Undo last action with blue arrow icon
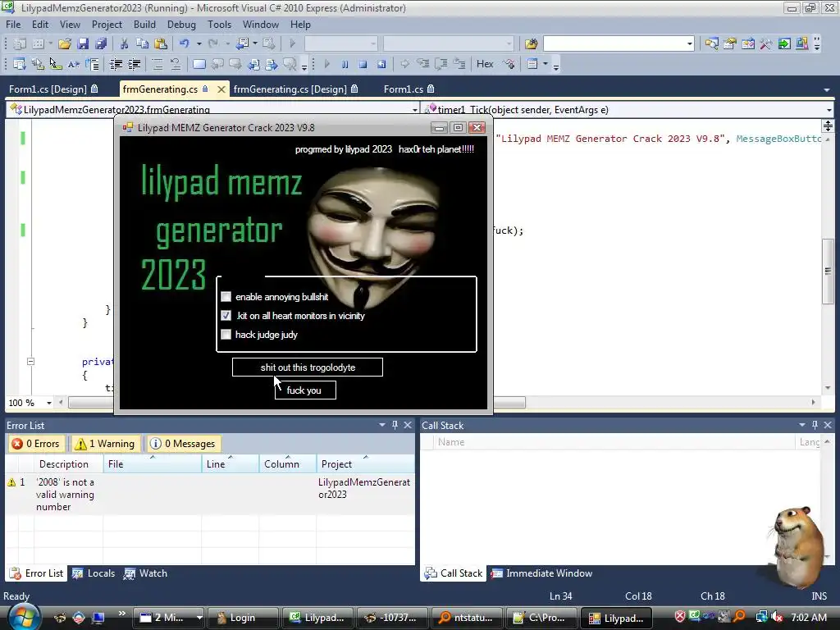Screen dimensions: 840x630 (x=185, y=44)
